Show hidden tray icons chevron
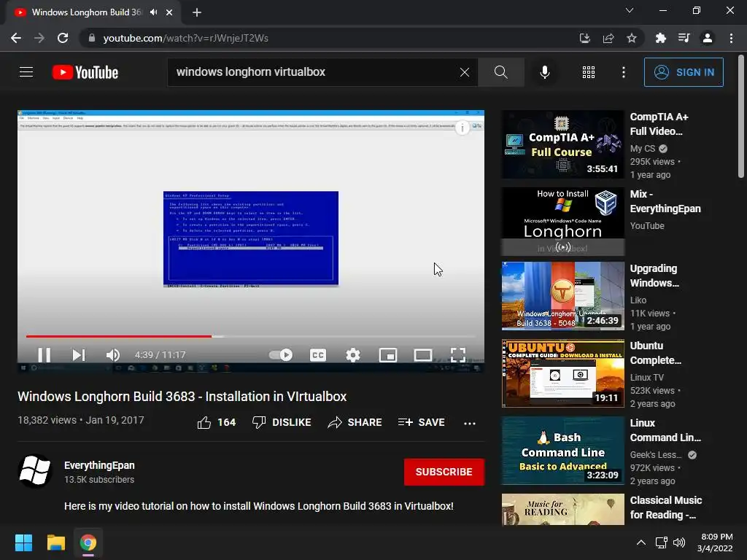This screenshot has width=747, height=560. pyautogui.click(x=641, y=542)
